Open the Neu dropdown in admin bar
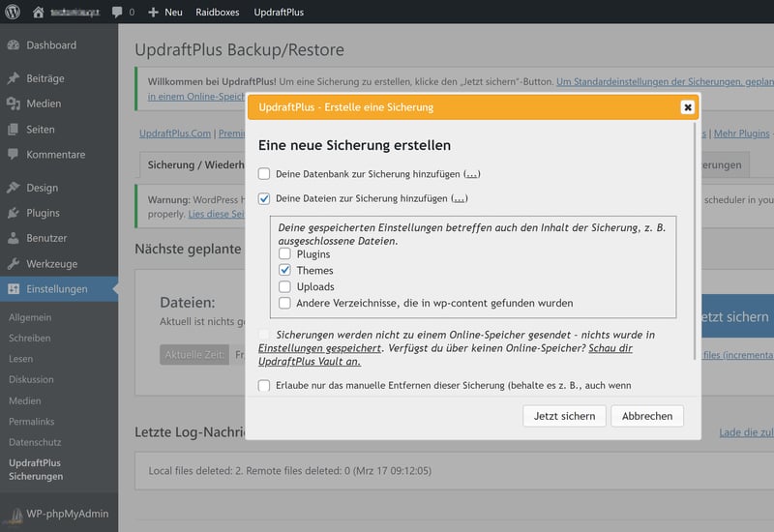The width and height of the screenshot is (774, 532). click(x=164, y=13)
